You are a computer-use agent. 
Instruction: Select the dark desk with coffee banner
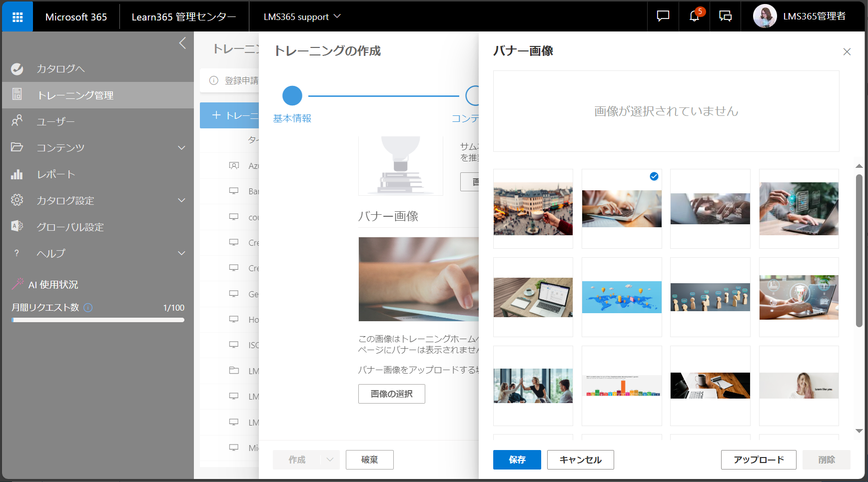pos(710,386)
